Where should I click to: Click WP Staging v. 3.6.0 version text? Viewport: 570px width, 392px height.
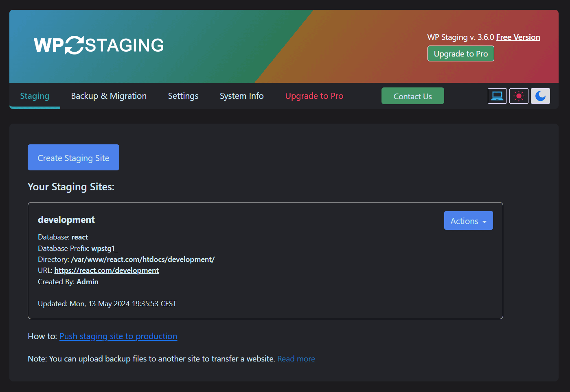[461, 37]
